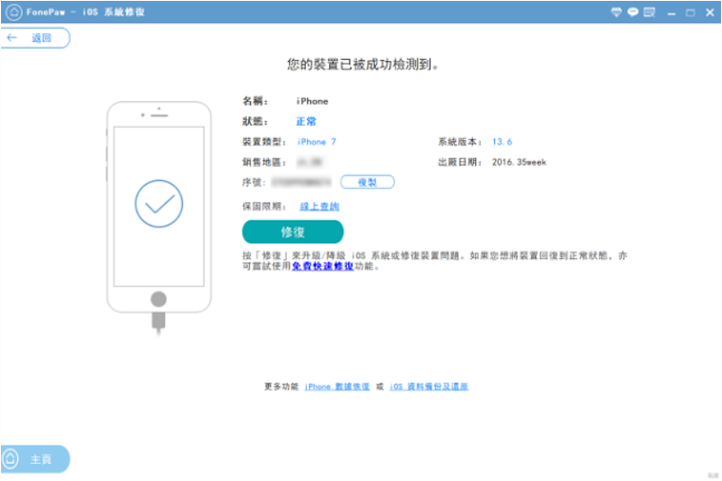Click the phone's home button graphic
722x481 pixels.
(157, 299)
